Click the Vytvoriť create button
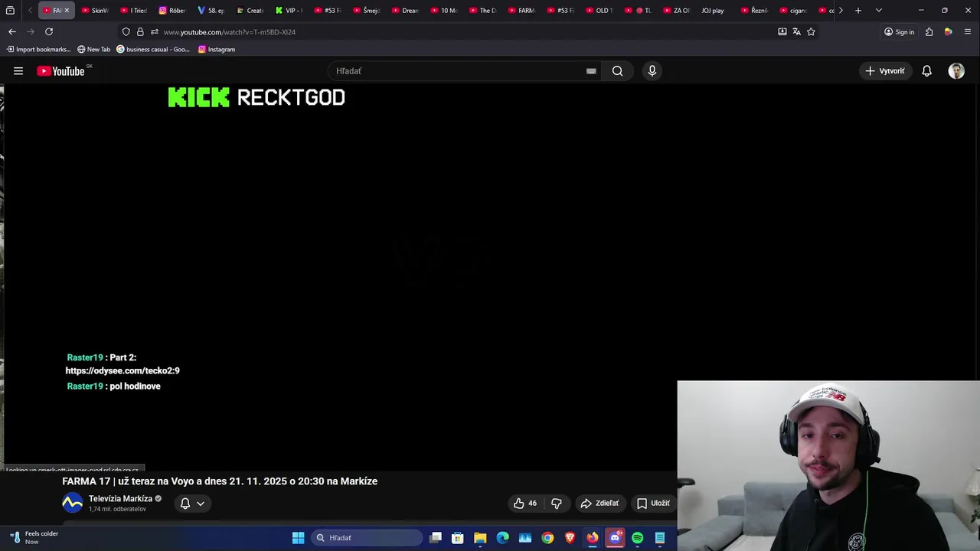The image size is (980, 551). pos(885,71)
